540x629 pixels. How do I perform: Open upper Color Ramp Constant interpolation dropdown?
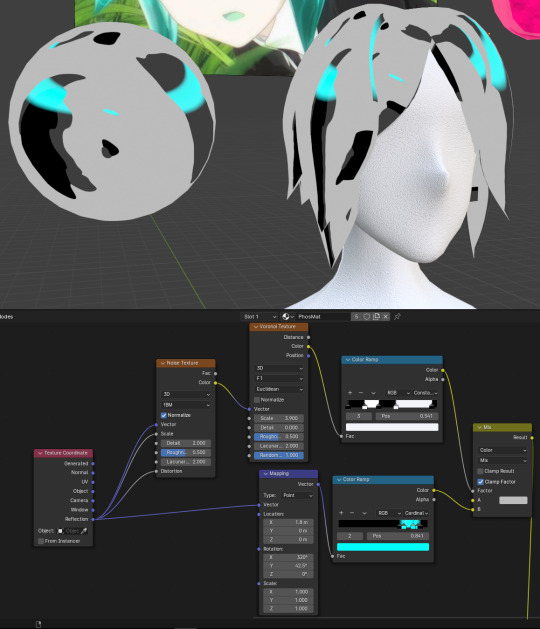point(425,393)
